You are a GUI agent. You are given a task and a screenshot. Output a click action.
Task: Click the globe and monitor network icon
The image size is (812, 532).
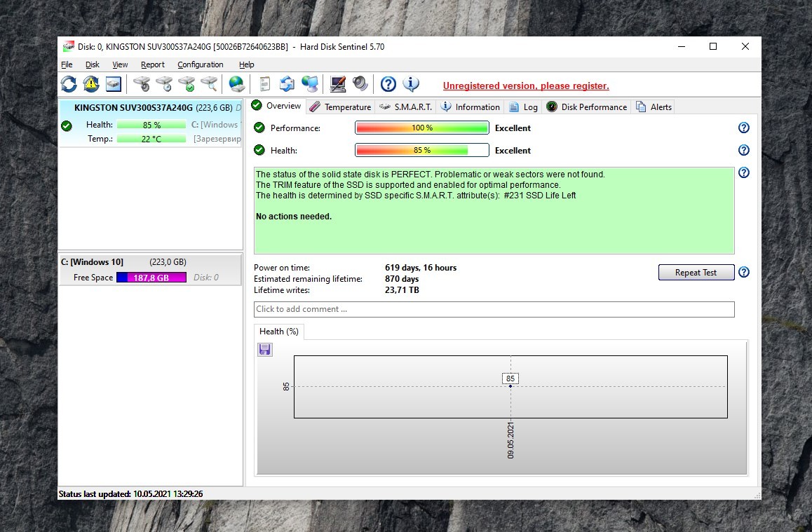coord(310,84)
